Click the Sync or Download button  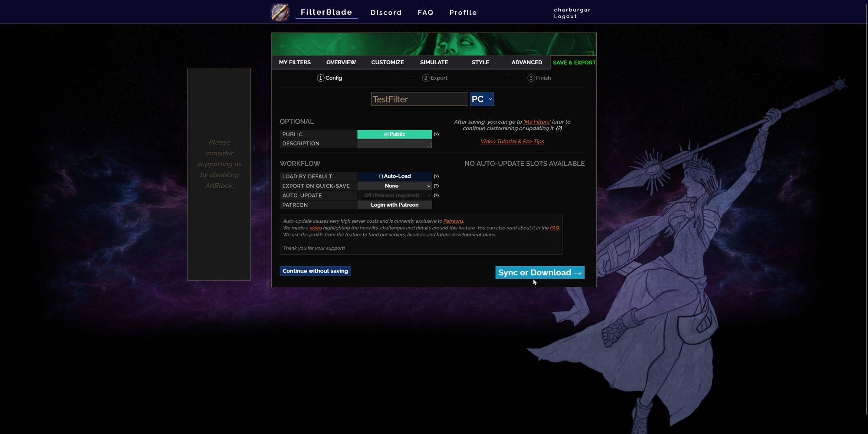click(540, 272)
